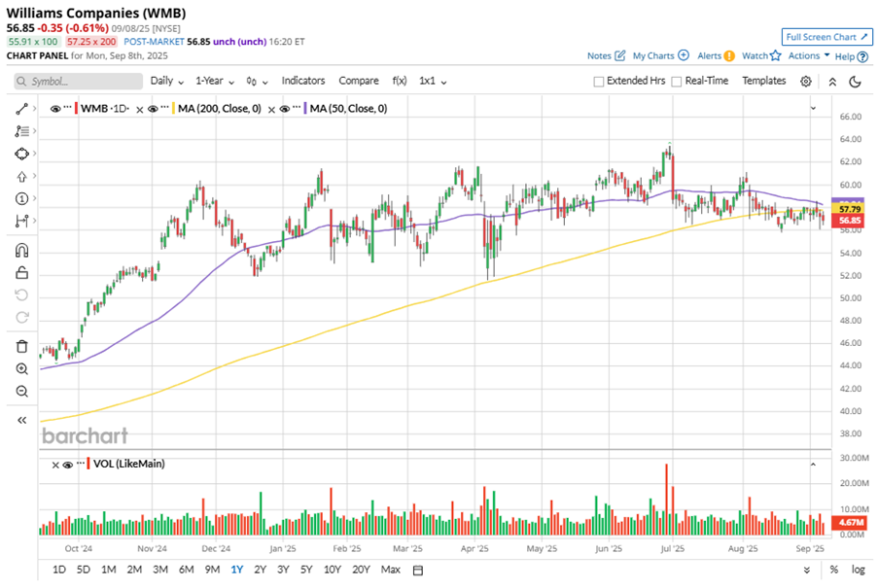Select the 1D range

click(x=58, y=570)
